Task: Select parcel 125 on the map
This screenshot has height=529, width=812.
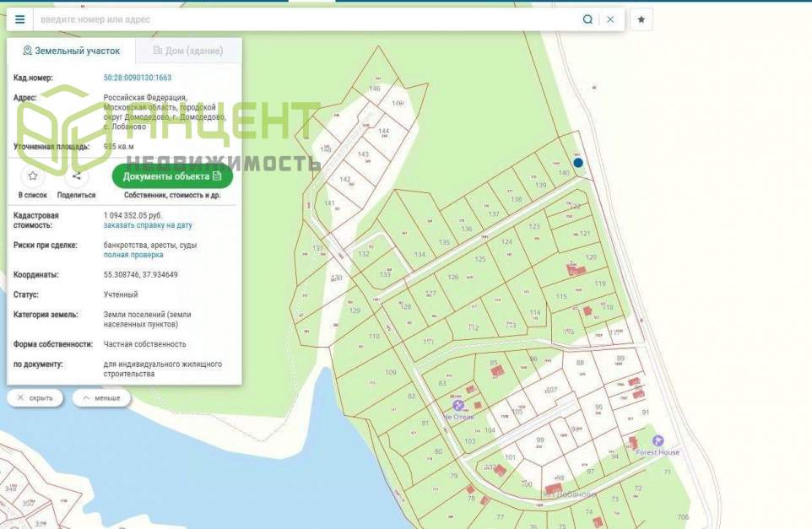Action: click(x=480, y=259)
